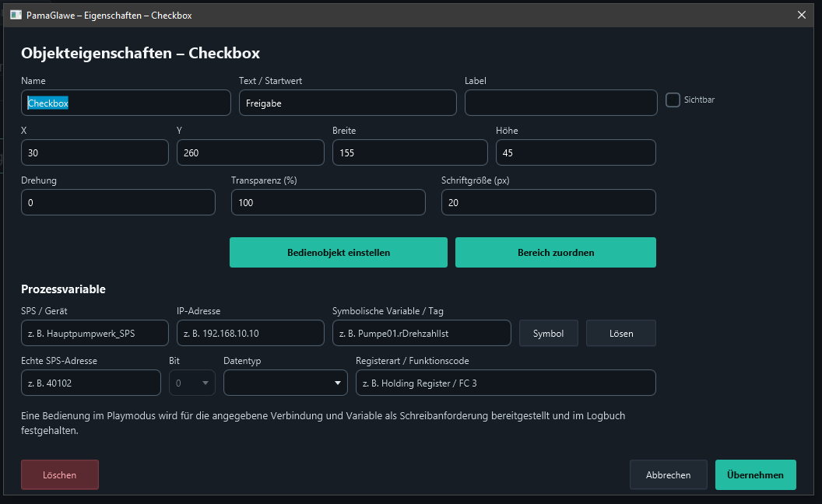Click the Symbolische Variable / Tag field
The height and width of the screenshot is (504, 822).
click(421, 333)
